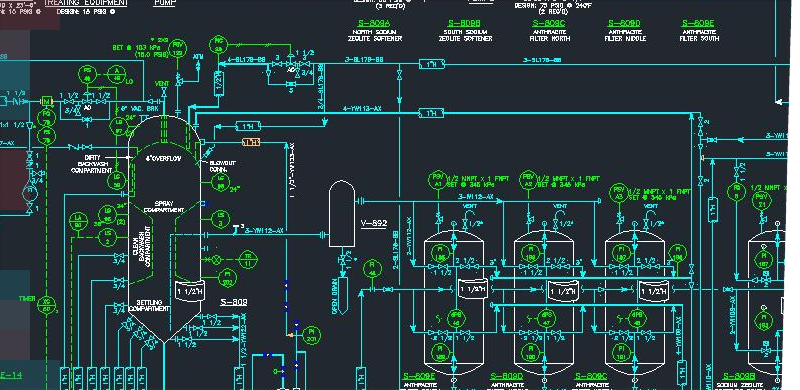
Task: Select the orange highlighted 1"H tag
Action: (251, 142)
